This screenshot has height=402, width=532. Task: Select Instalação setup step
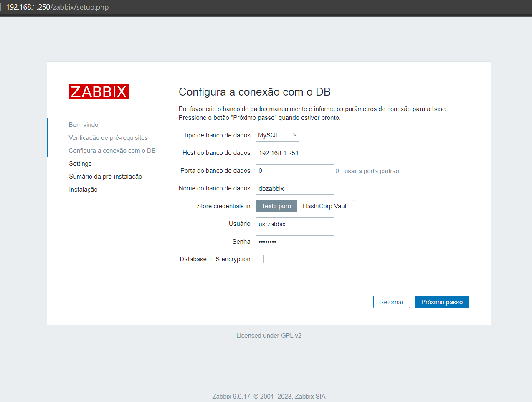tap(83, 190)
